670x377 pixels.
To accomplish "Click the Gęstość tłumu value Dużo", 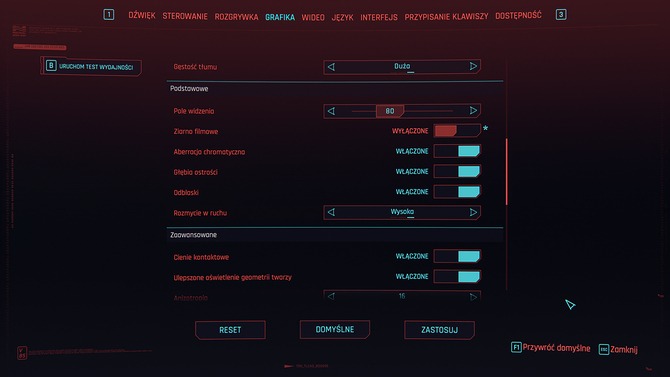I will click(x=402, y=66).
